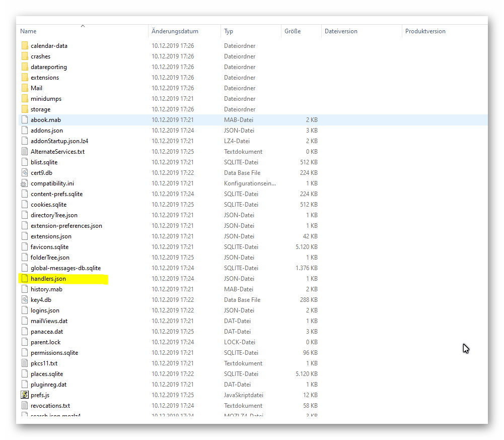Select the storage folder entry
This screenshot has height=440, width=504.
[40, 109]
